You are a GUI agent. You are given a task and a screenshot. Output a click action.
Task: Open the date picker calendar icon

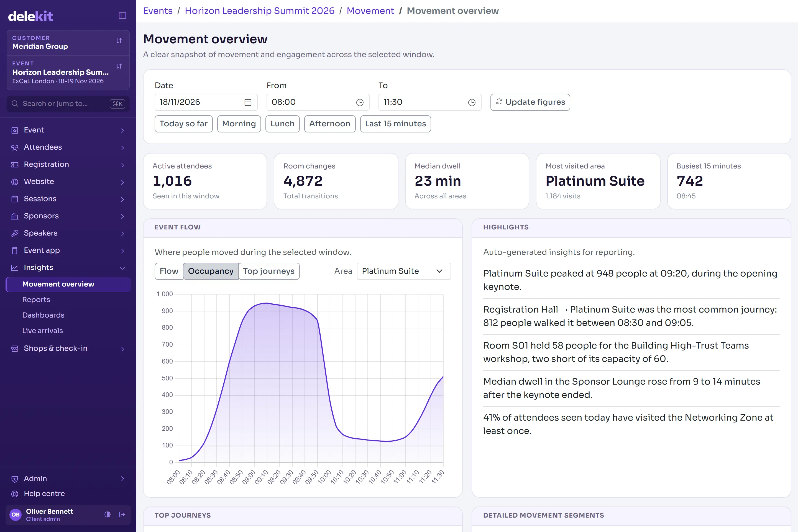248,102
